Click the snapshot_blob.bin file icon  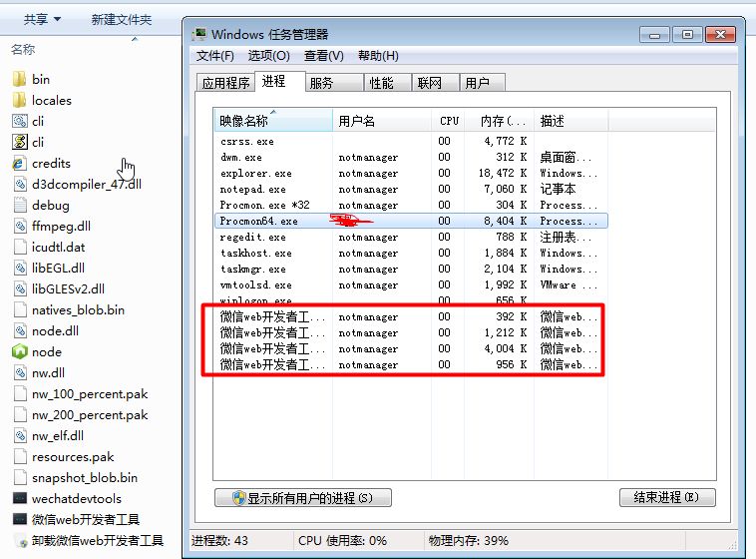pos(19,478)
